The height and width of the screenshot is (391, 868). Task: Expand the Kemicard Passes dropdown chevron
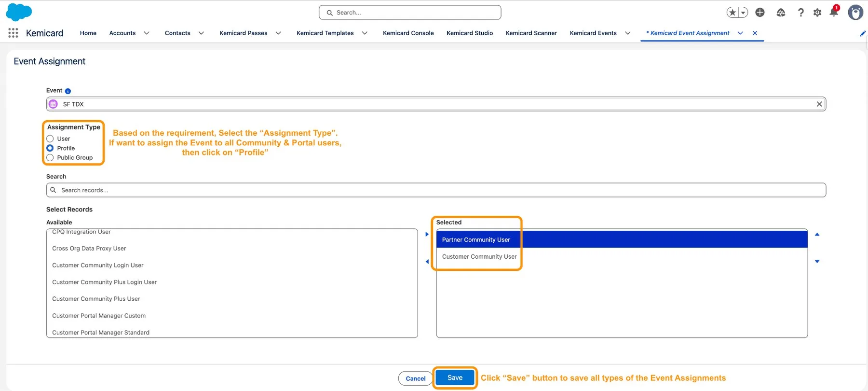278,33
